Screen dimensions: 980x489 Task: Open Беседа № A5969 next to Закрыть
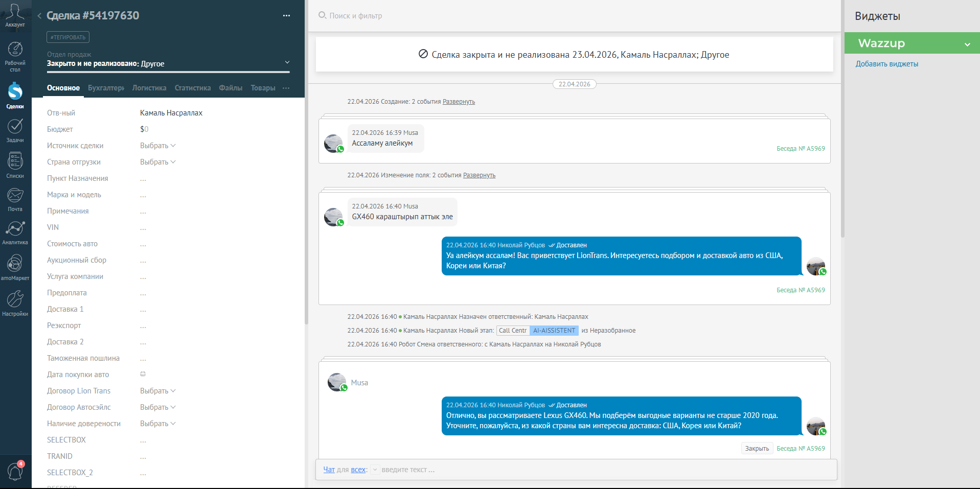[801, 449]
